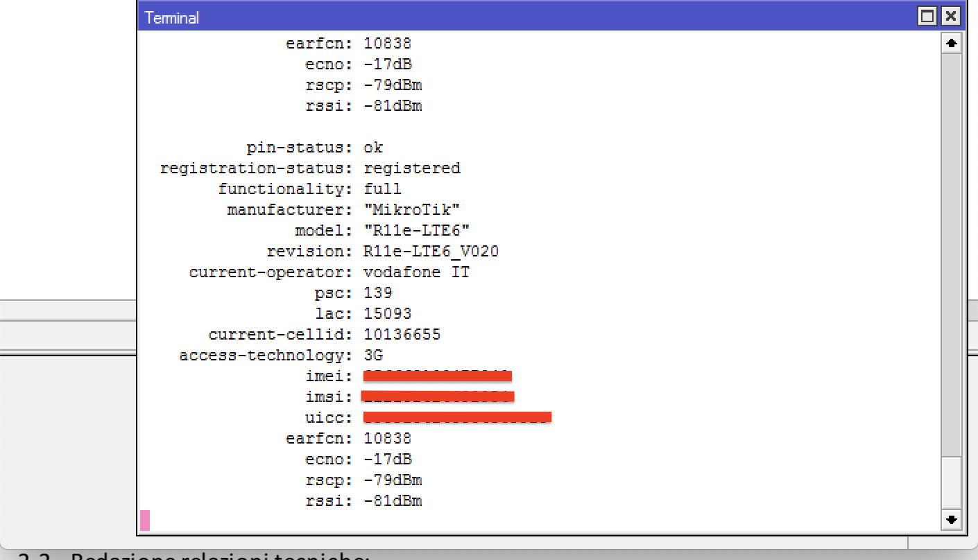Click the model value "R11e-LTE6"
Screen dimensions: 978x560
click(417, 231)
